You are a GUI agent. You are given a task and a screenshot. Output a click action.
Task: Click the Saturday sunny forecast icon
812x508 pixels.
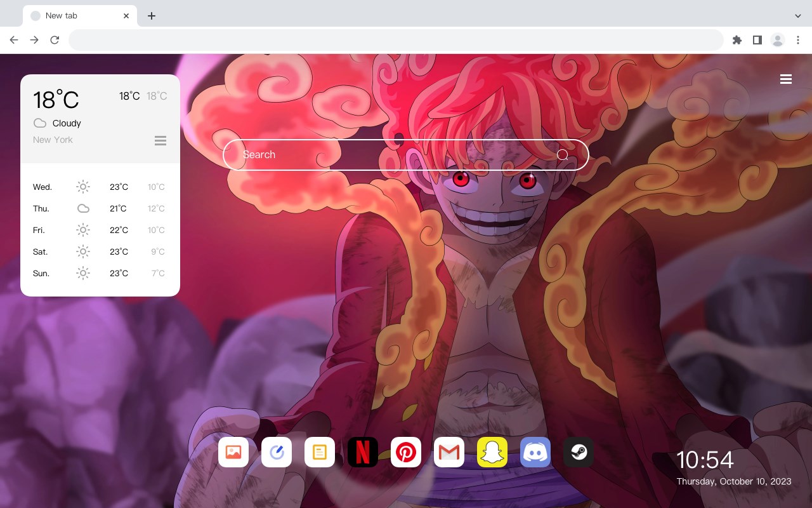pyautogui.click(x=83, y=251)
